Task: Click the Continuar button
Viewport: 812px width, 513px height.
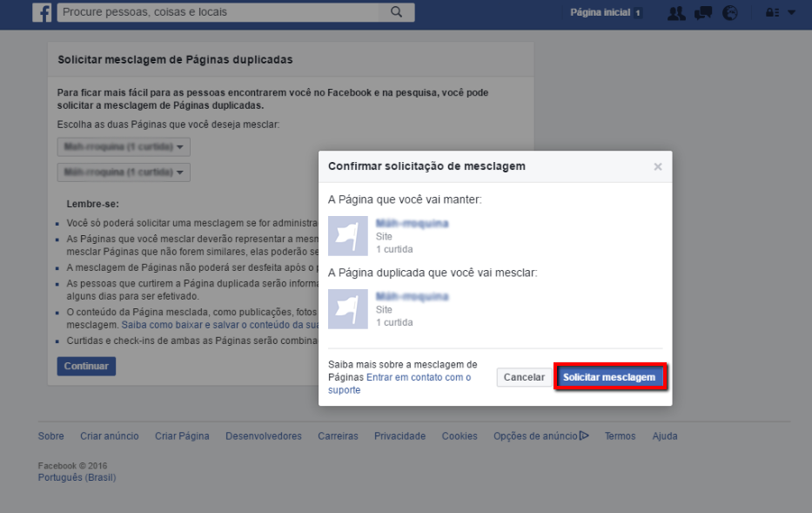Action: pos(86,367)
